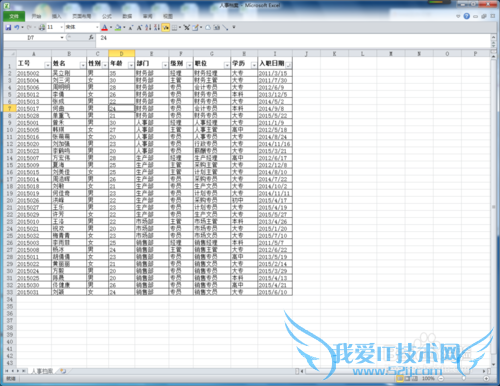Switch to Normal view in status bar
This screenshot has height=386, width=500.
coord(400,378)
